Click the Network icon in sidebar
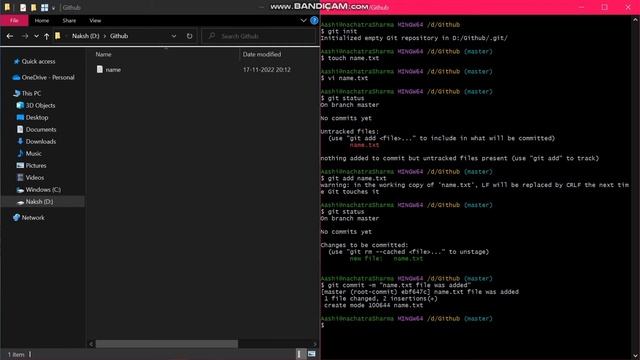Viewport: 640px width, 360px height. pyautogui.click(x=16, y=218)
